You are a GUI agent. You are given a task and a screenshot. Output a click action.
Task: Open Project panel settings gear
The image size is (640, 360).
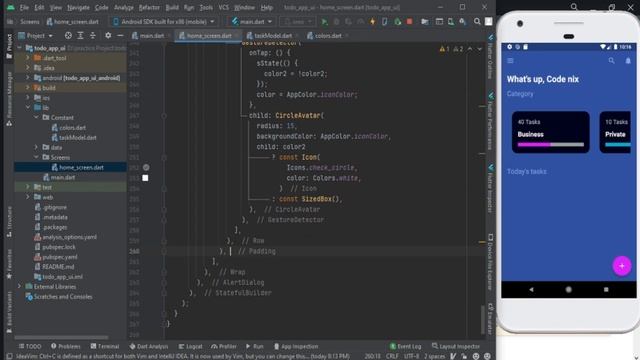(x=108, y=36)
